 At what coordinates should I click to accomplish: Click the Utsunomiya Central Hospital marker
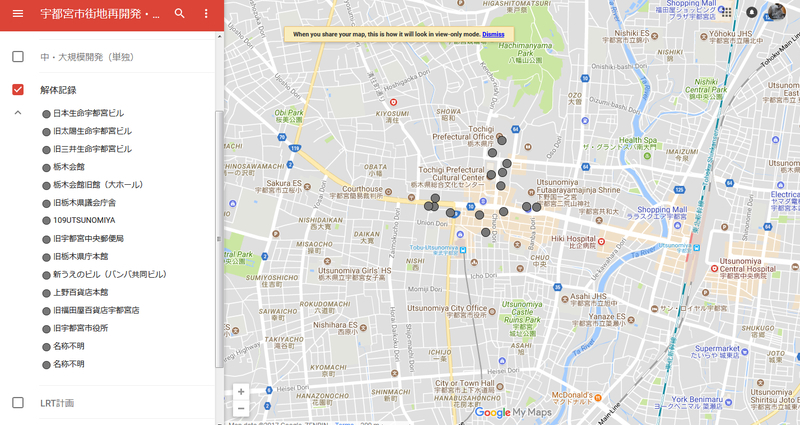[714, 268]
